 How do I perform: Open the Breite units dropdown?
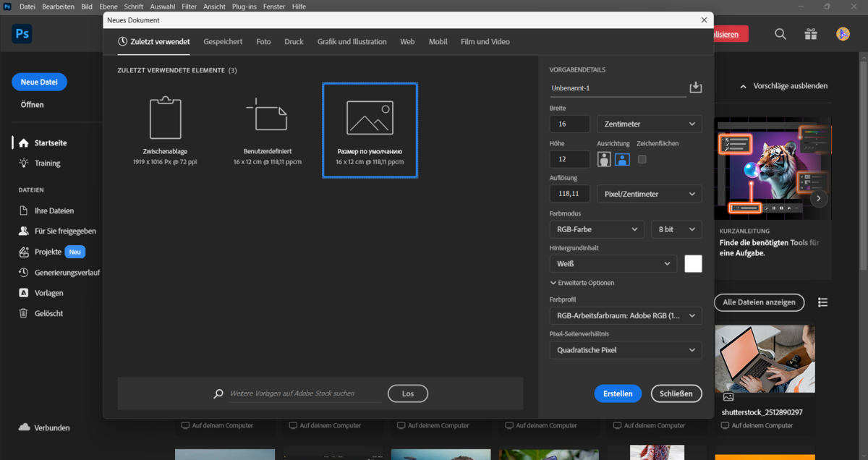coord(649,124)
